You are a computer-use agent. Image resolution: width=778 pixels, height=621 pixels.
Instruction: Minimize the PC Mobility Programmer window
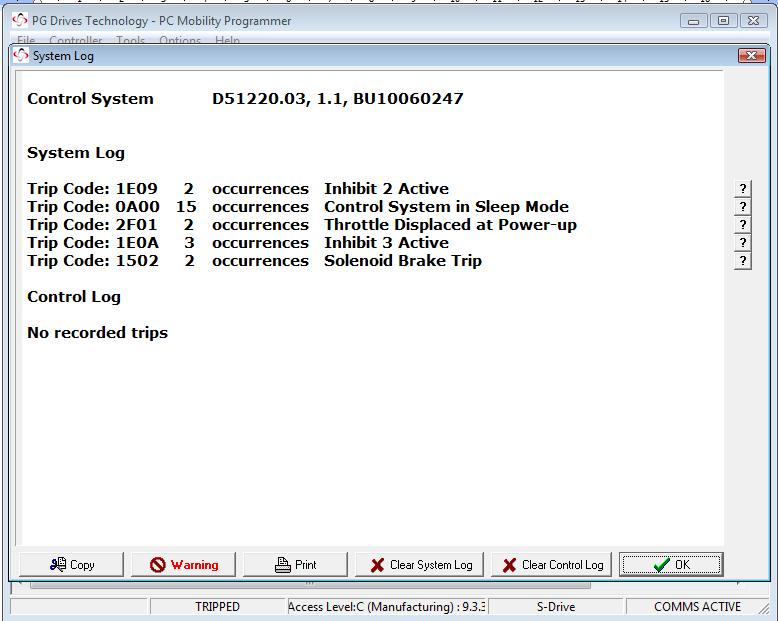694,21
